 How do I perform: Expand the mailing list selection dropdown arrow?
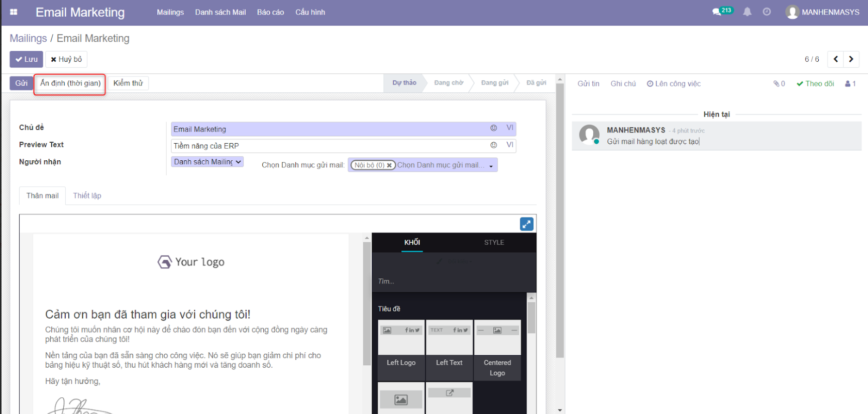point(491,166)
